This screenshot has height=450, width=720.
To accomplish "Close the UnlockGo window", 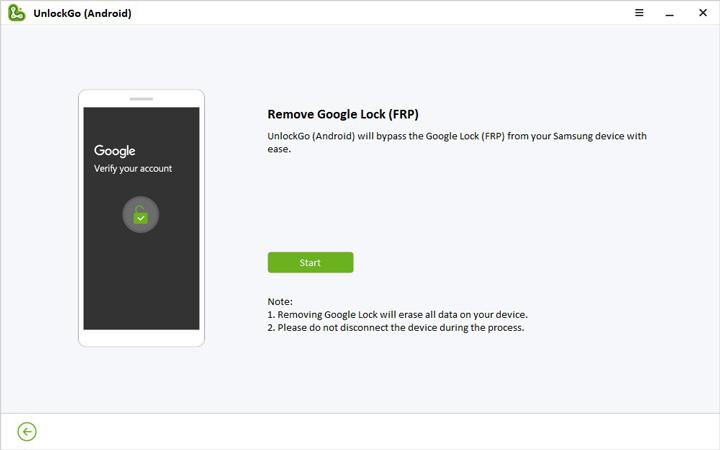I will click(702, 13).
